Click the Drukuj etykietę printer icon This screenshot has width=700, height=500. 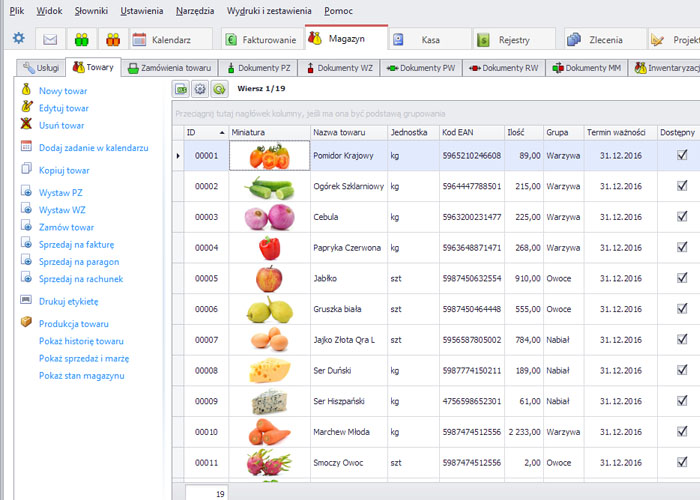27,301
